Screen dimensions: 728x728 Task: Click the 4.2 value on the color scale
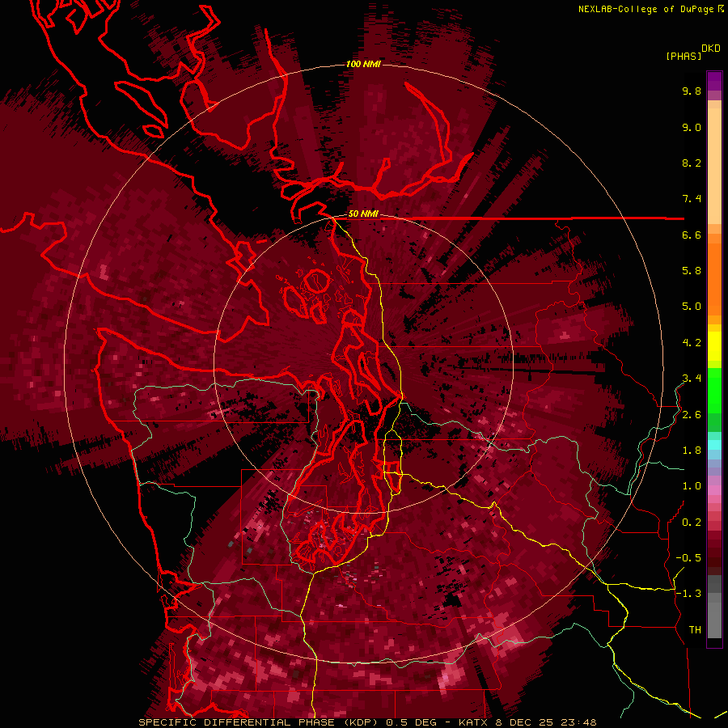(x=692, y=343)
